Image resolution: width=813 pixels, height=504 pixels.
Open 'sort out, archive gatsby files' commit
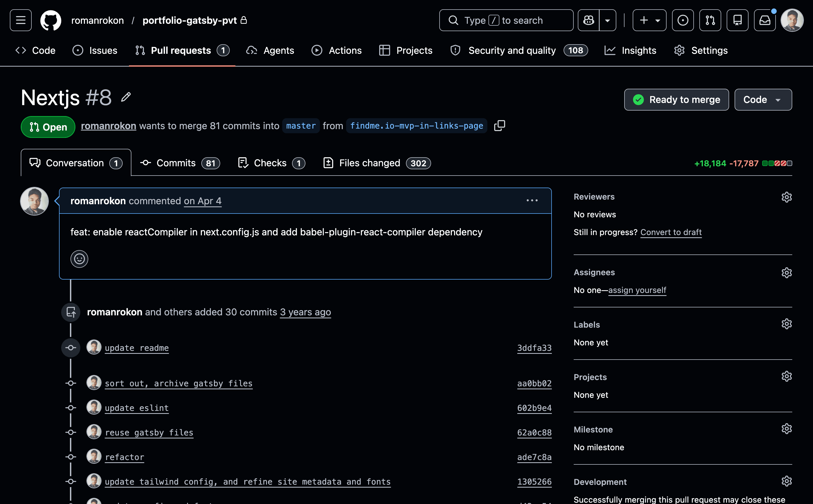click(179, 384)
